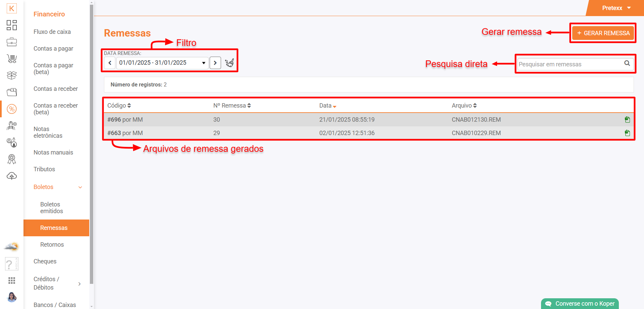Open the cloud upload sidebar icon
The height and width of the screenshot is (309, 644).
point(12,176)
